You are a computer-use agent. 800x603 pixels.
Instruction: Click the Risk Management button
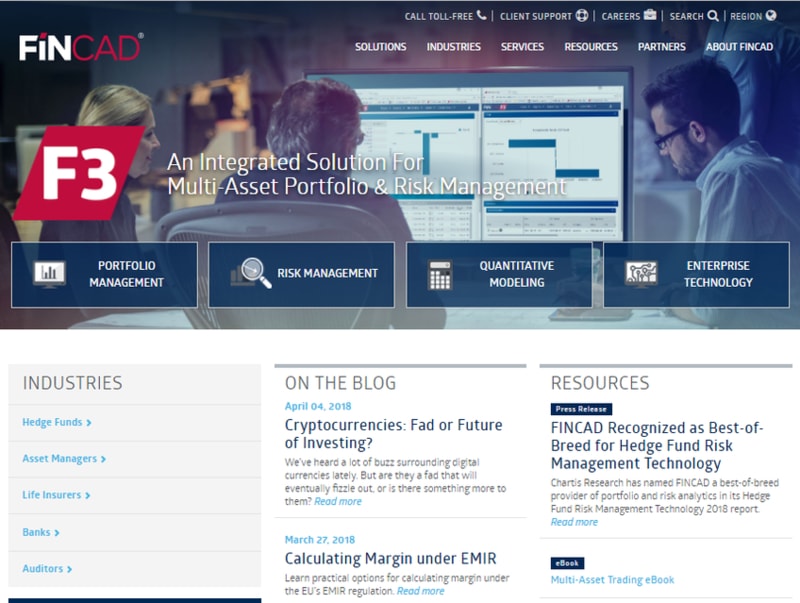tap(301, 274)
